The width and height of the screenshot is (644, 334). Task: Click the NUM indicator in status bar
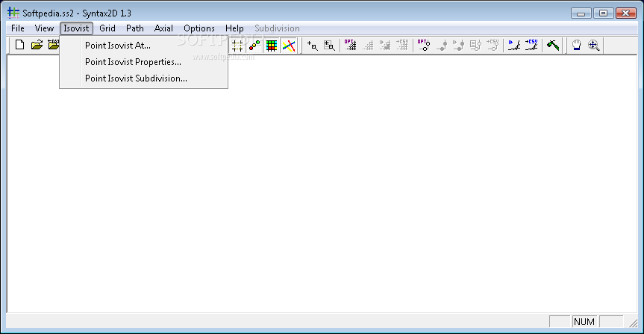pyautogui.click(x=584, y=321)
